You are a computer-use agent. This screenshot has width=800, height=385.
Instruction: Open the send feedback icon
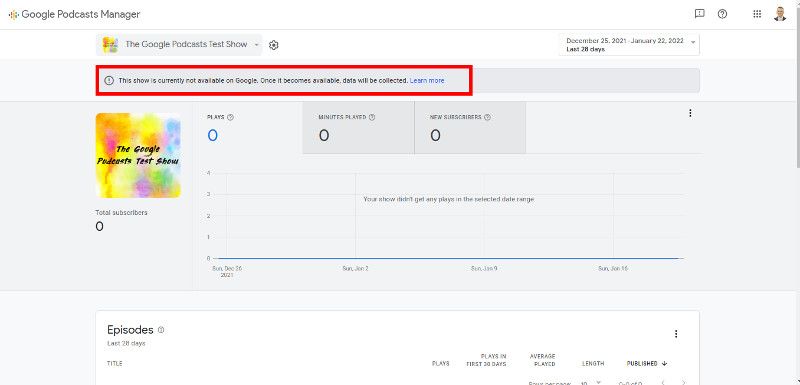[699, 14]
